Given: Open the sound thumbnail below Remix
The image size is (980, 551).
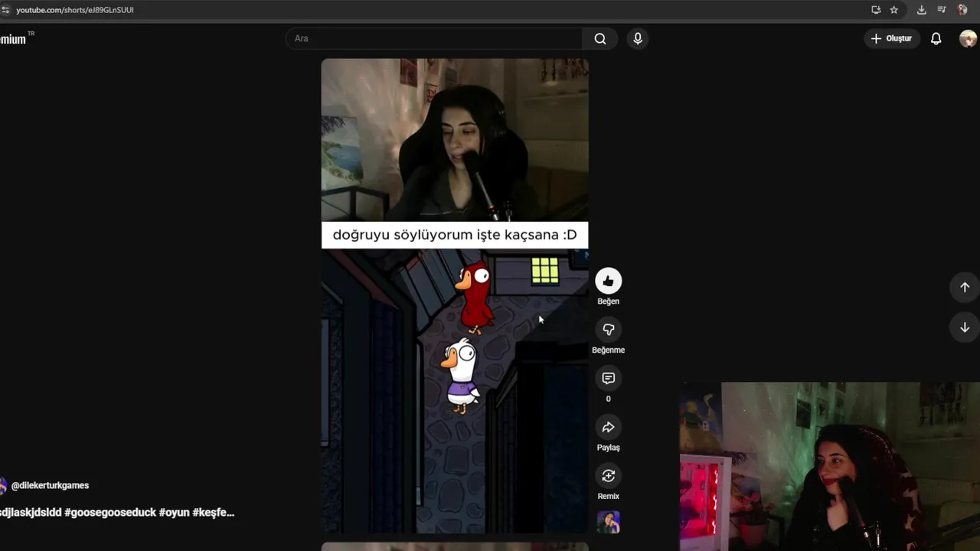Looking at the screenshot, I should 609,522.
